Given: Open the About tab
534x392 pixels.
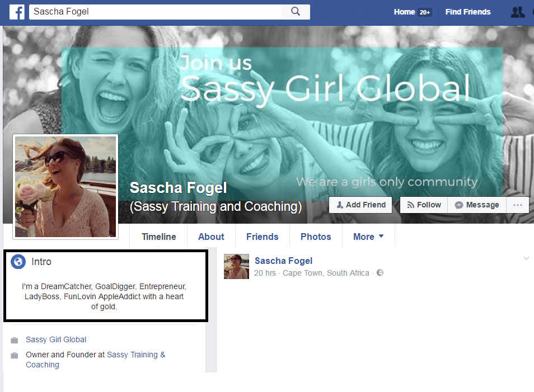Looking at the screenshot, I should pos(211,237).
